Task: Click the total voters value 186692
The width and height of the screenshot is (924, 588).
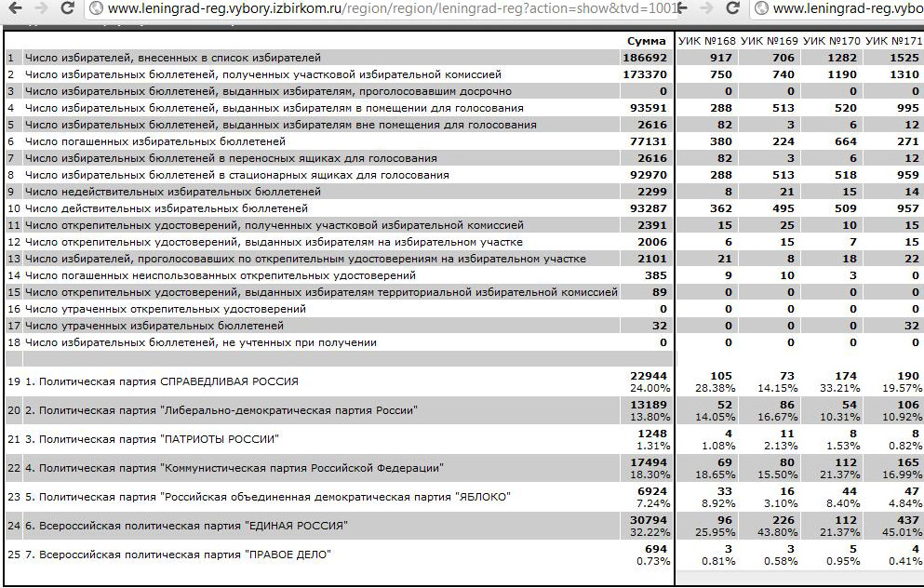Action: click(x=645, y=58)
